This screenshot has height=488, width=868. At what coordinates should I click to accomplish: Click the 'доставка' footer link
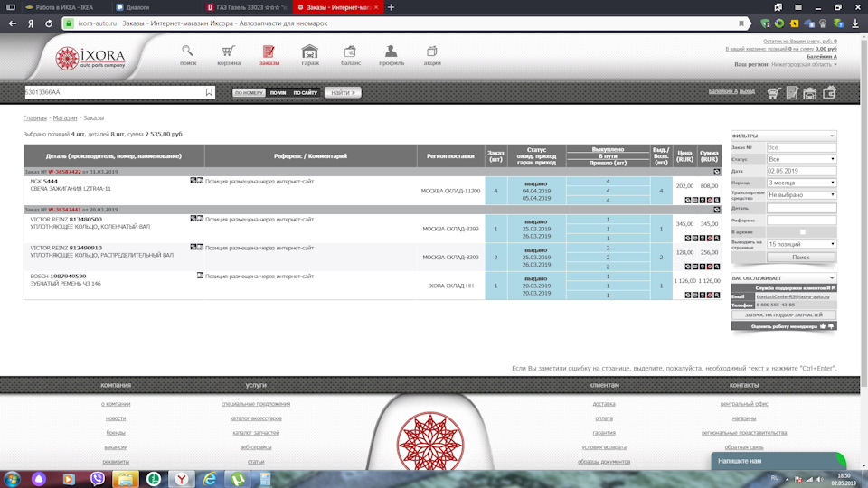(603, 404)
